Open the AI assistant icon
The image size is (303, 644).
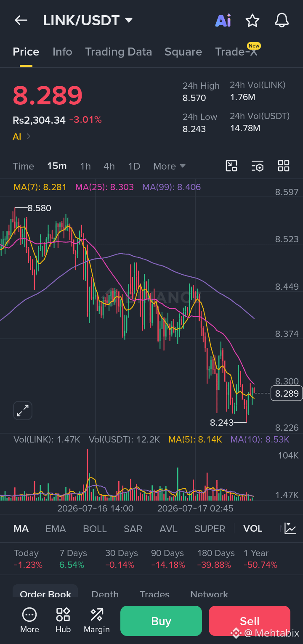[223, 20]
